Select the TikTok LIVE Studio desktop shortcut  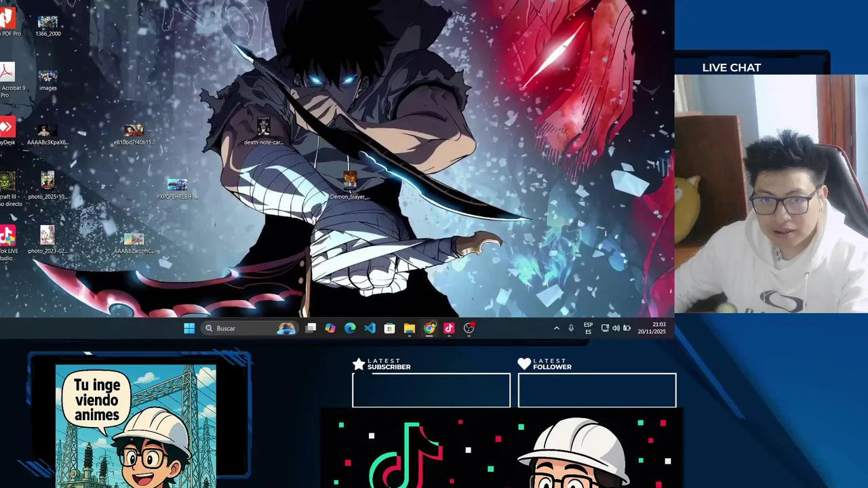pyautogui.click(x=8, y=243)
